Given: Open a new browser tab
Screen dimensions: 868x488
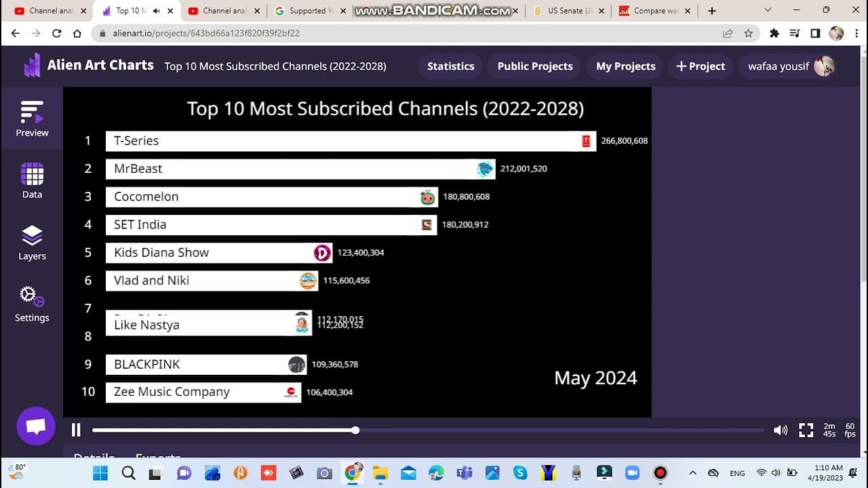Looking at the screenshot, I should click(x=712, y=11).
